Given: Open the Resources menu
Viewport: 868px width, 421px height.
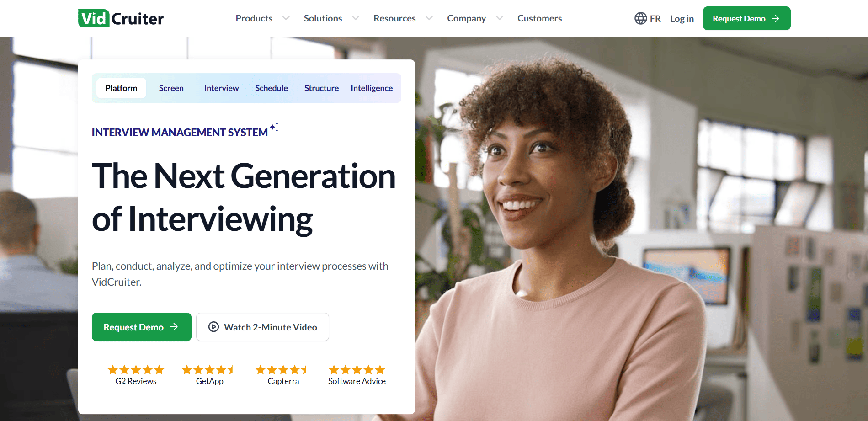Looking at the screenshot, I should click(x=394, y=18).
